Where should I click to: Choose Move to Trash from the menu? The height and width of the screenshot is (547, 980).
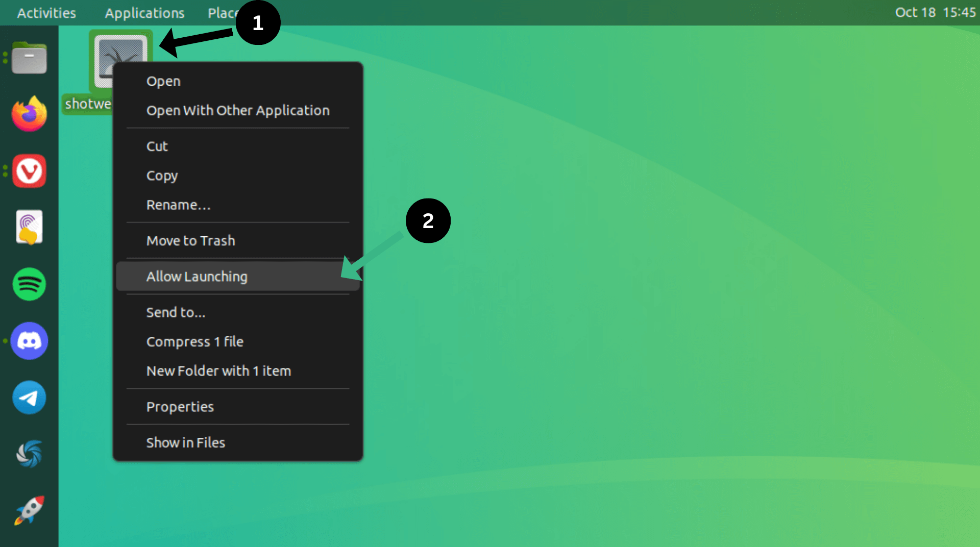(190, 240)
